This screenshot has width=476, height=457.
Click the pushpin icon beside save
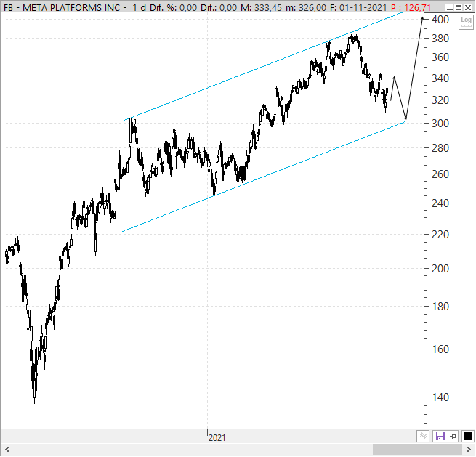point(453,437)
